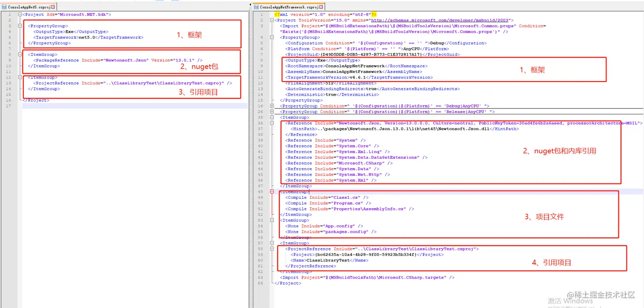Viewport: 644px width, 308px height.
Task: Collapse the ProjectReference fold at line 58
Action: (x=272, y=249)
